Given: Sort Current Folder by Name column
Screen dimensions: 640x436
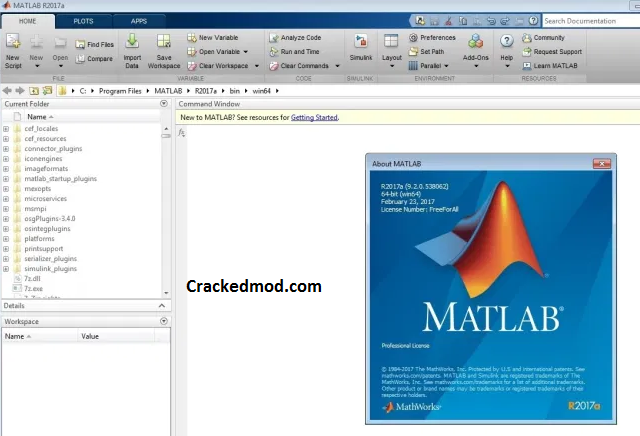Looking at the screenshot, I should pyautogui.click(x=40, y=117).
